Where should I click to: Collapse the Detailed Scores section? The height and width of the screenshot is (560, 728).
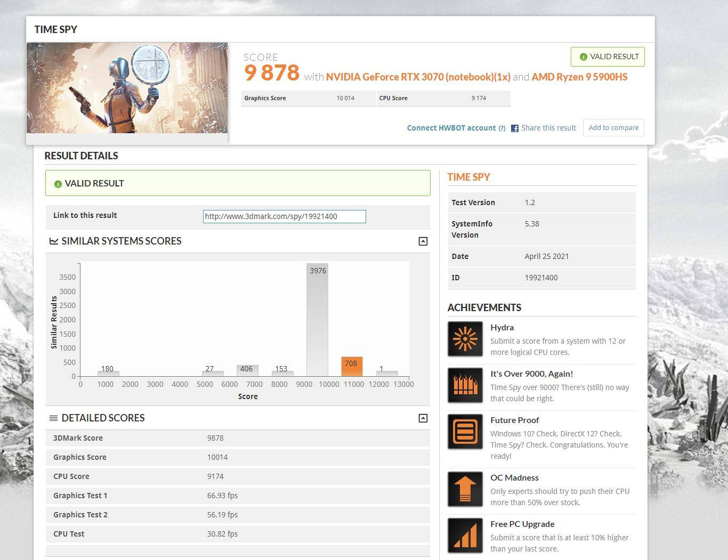[423, 418]
